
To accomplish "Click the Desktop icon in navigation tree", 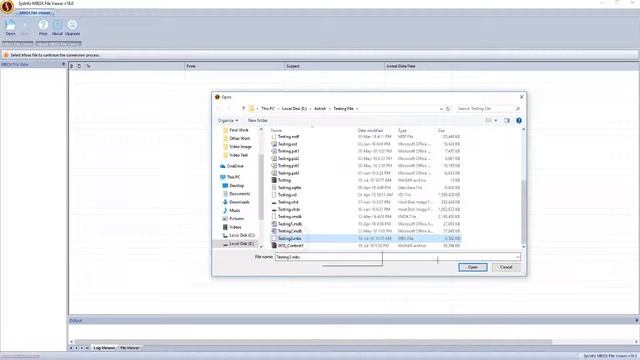I will click(225, 186).
